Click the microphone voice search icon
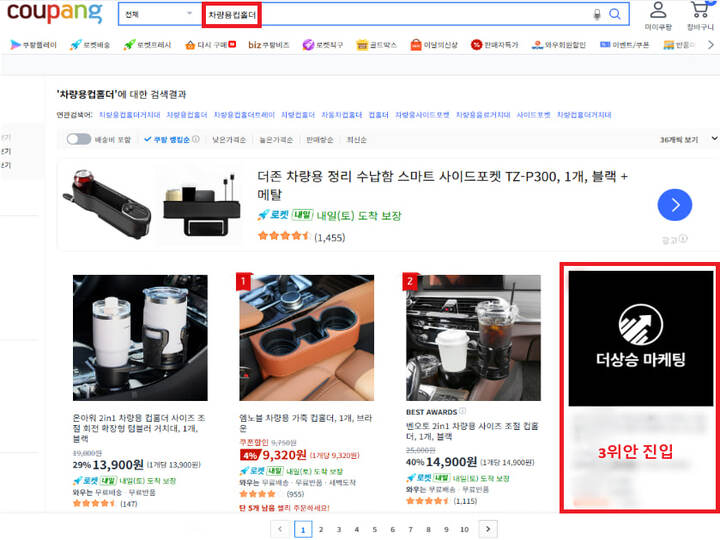Viewport: 720px width, 540px height. [x=597, y=15]
